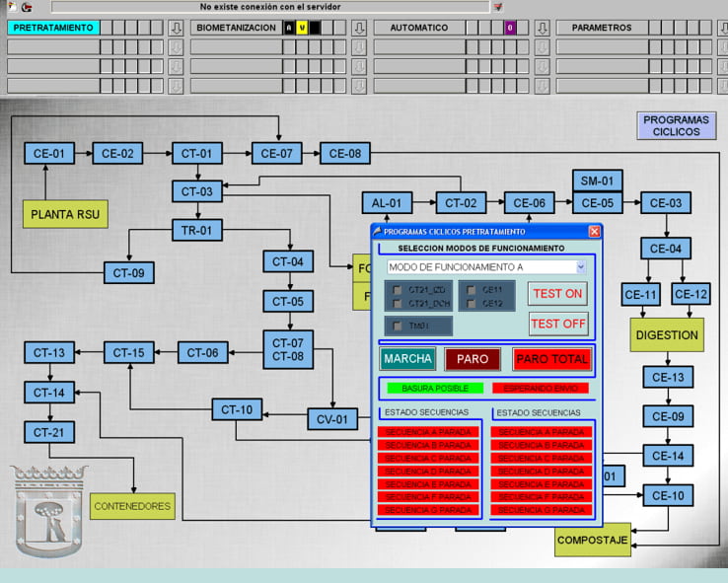Check the CE12 checkbox

click(x=473, y=303)
